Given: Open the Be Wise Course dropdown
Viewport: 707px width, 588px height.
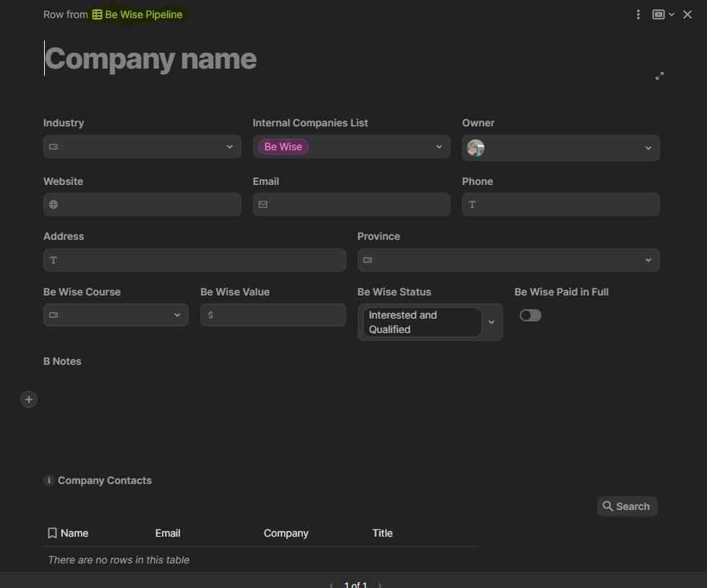Looking at the screenshot, I should point(177,315).
